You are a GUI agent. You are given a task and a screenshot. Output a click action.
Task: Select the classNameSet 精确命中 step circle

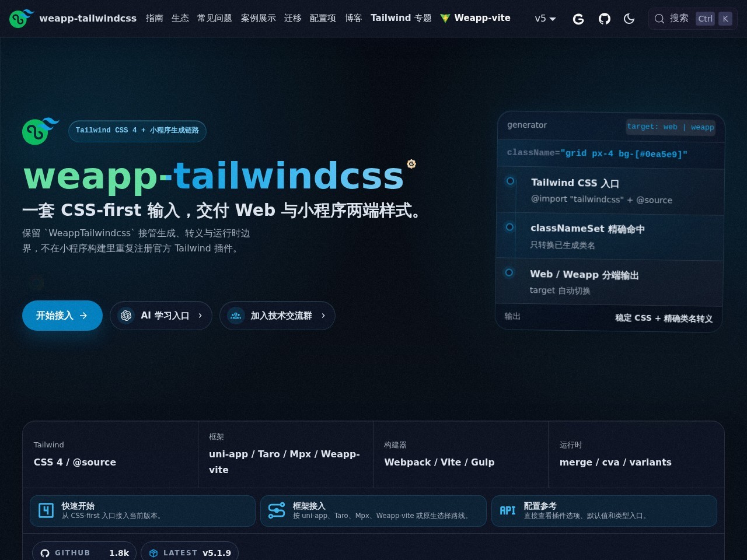click(509, 227)
